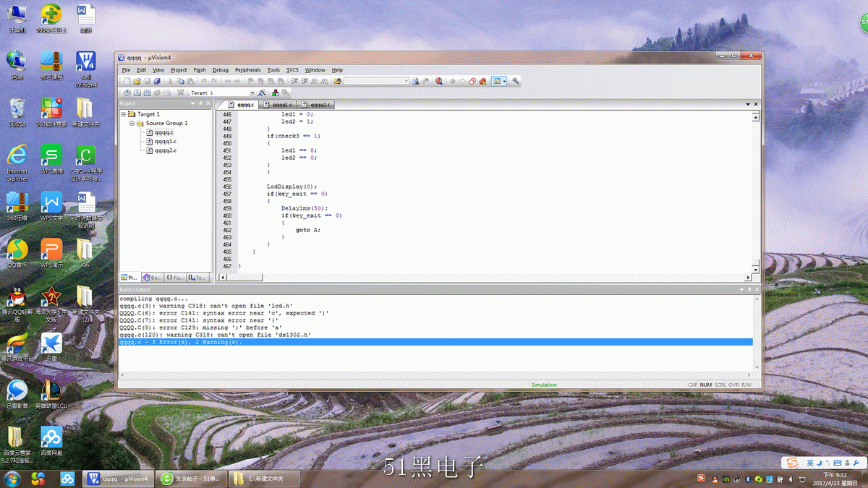Open the Flash menu
Image resolution: width=868 pixels, height=488 pixels.
click(199, 70)
